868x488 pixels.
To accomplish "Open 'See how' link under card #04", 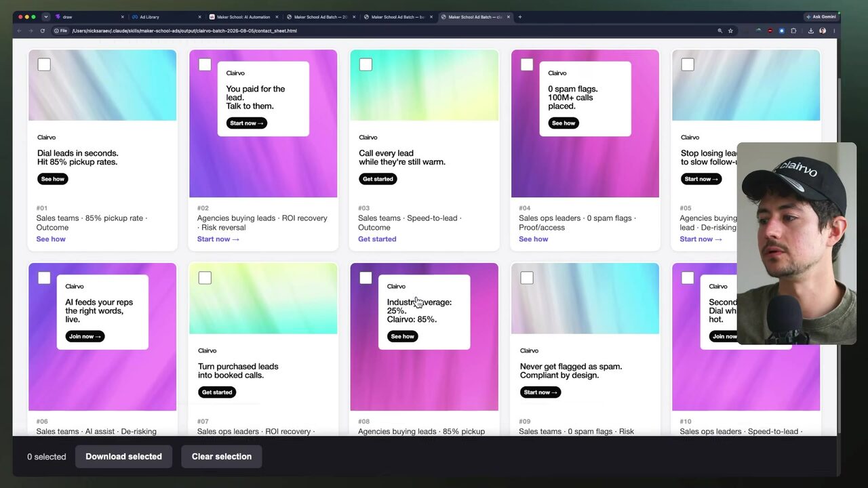I will [x=534, y=239].
